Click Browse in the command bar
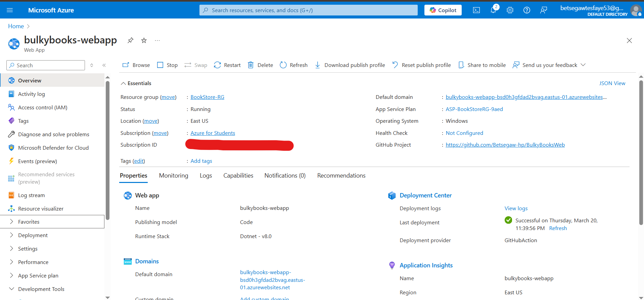 136,65
